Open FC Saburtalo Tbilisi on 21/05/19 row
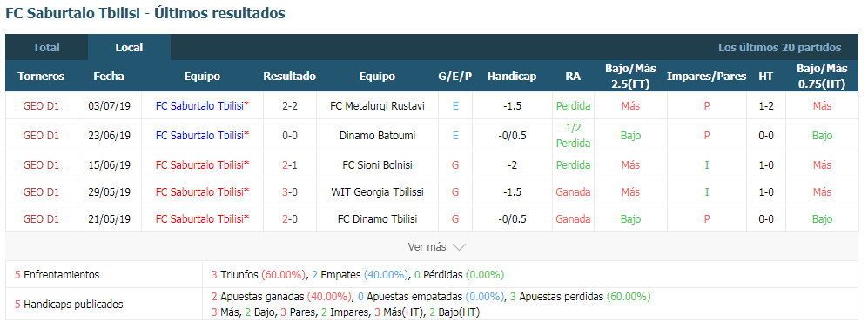The width and height of the screenshot is (868, 322). coord(202,219)
